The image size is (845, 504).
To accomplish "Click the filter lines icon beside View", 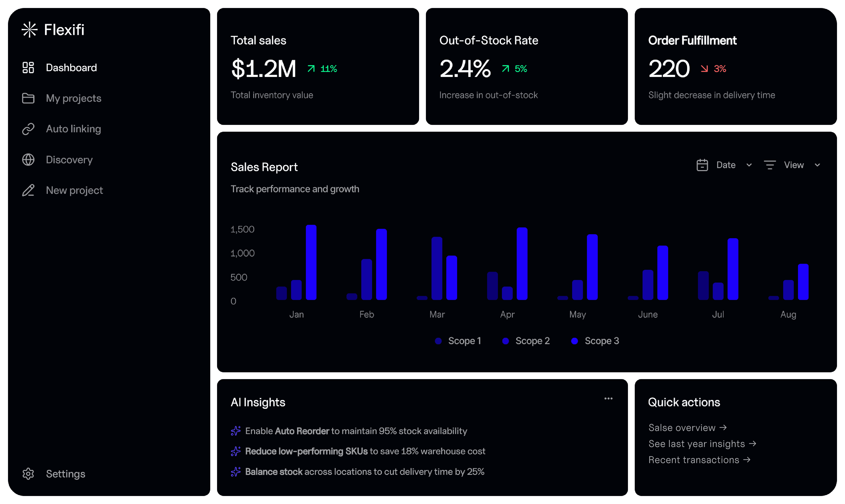I will pos(770,165).
